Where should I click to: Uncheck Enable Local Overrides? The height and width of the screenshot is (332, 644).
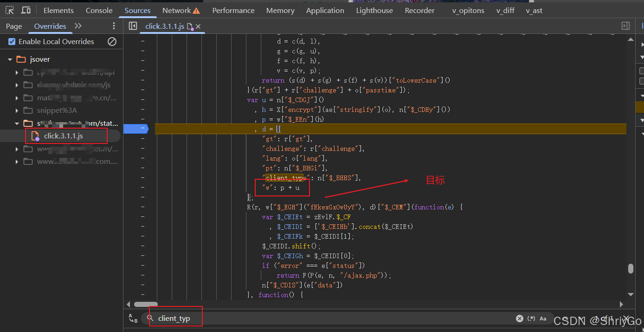(x=12, y=42)
